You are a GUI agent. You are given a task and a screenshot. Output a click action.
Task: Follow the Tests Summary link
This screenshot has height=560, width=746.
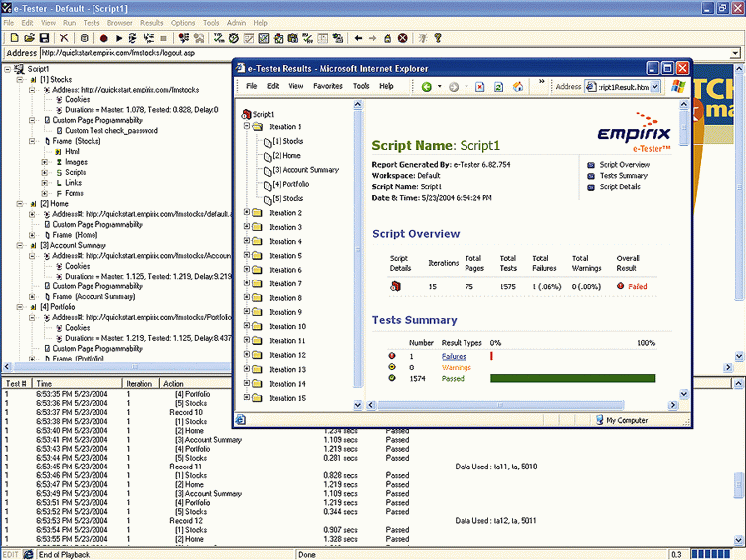click(624, 176)
